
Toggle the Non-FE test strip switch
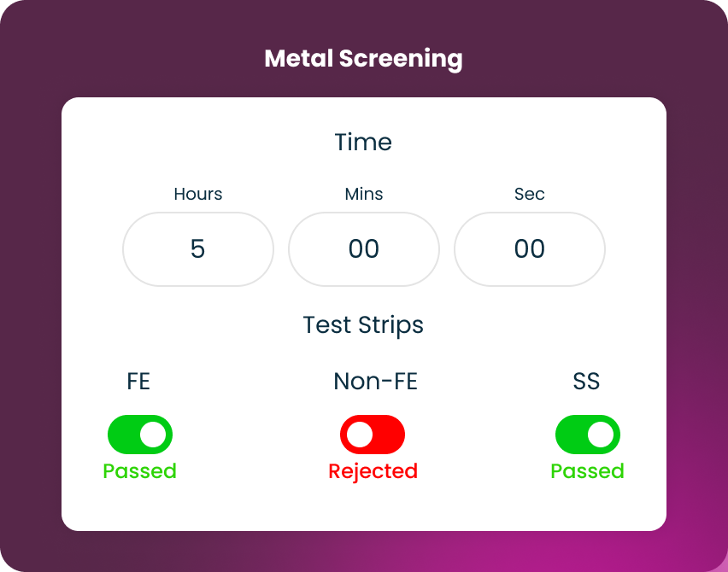(x=373, y=435)
